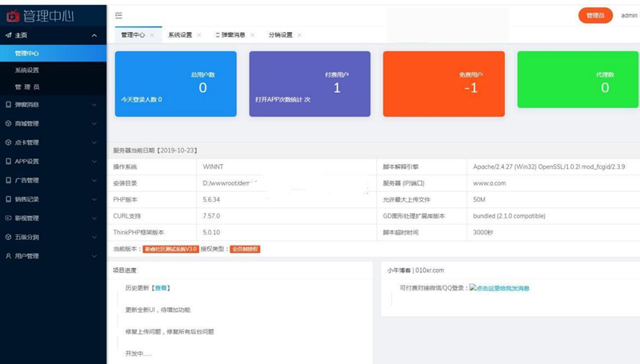The width and height of the screenshot is (640, 364).
Task: Click the 用户管理 person icon
Action: (x=8, y=256)
